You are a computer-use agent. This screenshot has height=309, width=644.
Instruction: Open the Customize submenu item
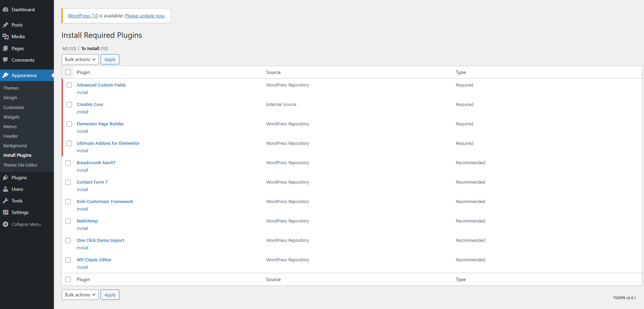point(14,107)
